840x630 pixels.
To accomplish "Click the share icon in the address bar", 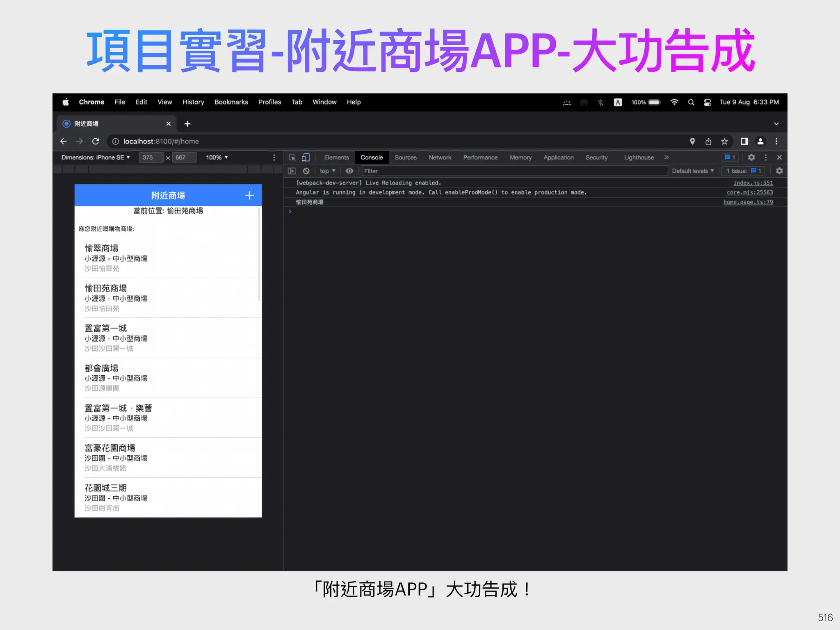I will click(708, 141).
